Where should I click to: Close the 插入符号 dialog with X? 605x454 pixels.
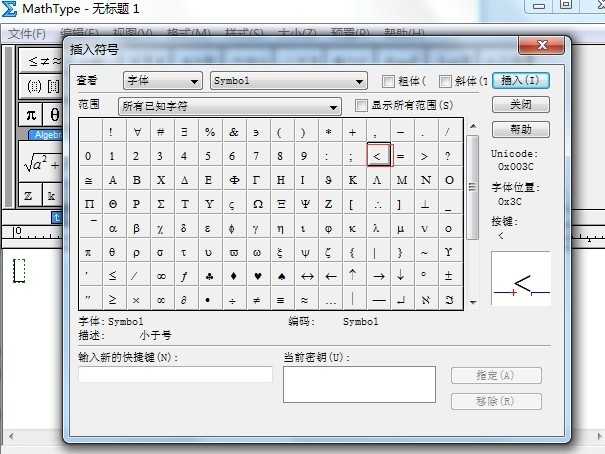point(541,45)
